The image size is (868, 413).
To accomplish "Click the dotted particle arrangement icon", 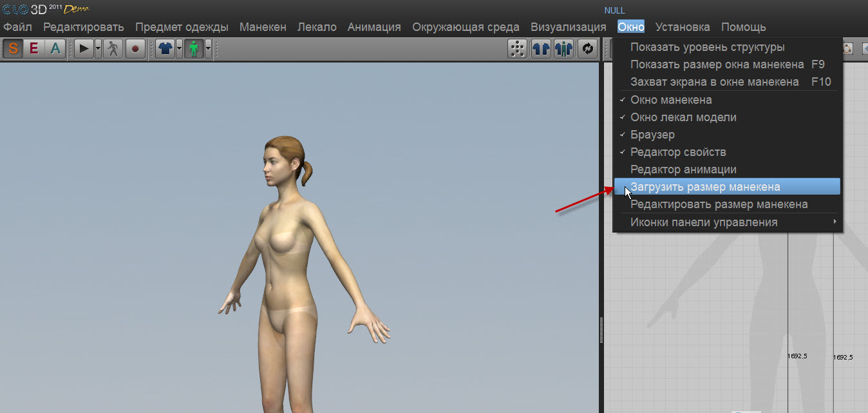I will click(x=517, y=48).
